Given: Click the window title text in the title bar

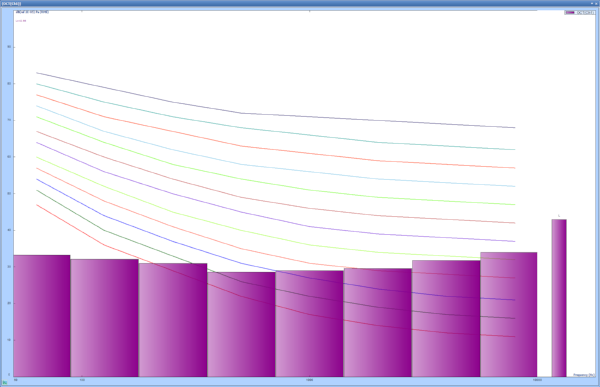Looking at the screenshot, I should pos(11,3).
